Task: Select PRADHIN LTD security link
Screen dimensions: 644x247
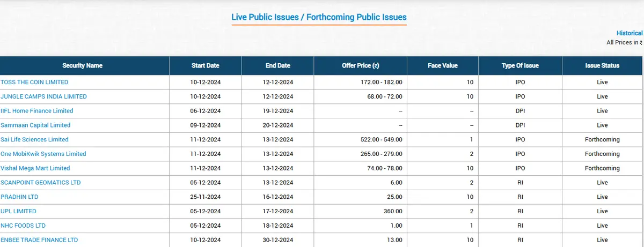Action: click(x=19, y=197)
